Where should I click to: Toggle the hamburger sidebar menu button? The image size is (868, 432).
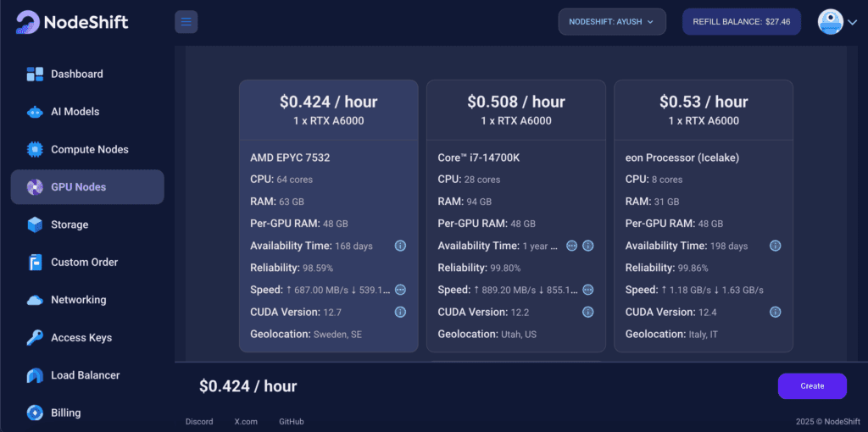[186, 22]
